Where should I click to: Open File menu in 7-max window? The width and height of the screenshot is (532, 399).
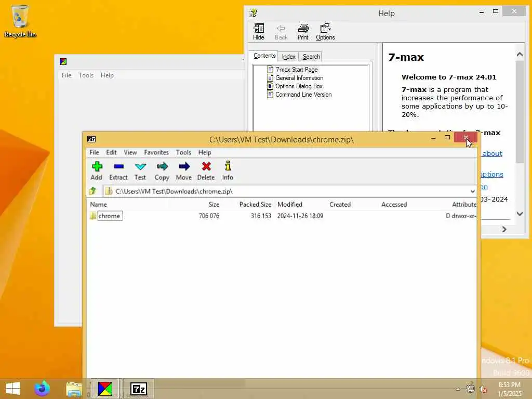66,75
